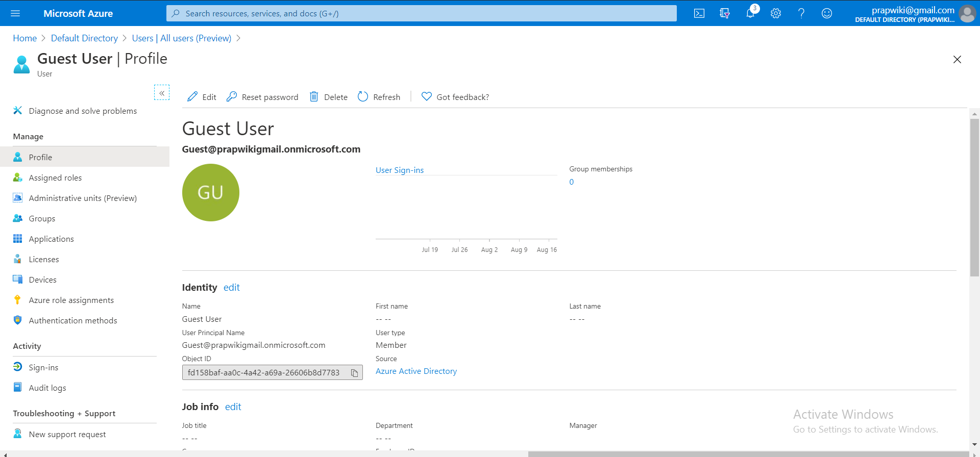Screen dimensions: 980x457
Task: Open Azure Active Directory source link
Action: (x=416, y=371)
